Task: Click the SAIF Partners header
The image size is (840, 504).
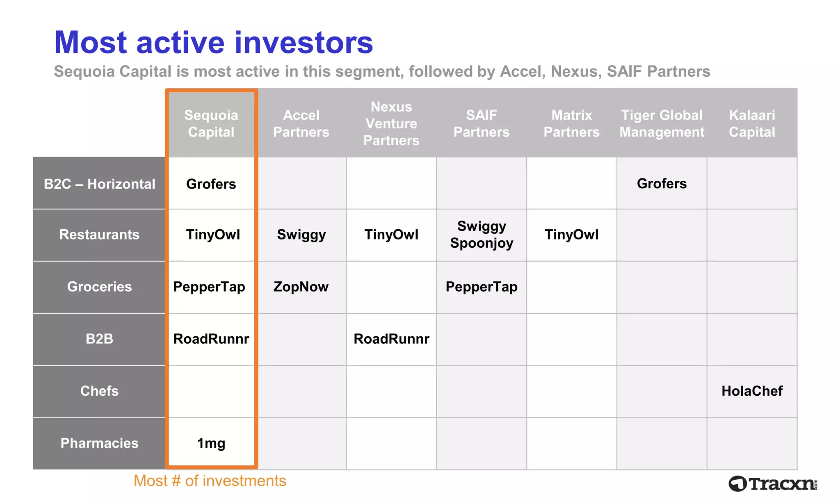Action: 482,123
